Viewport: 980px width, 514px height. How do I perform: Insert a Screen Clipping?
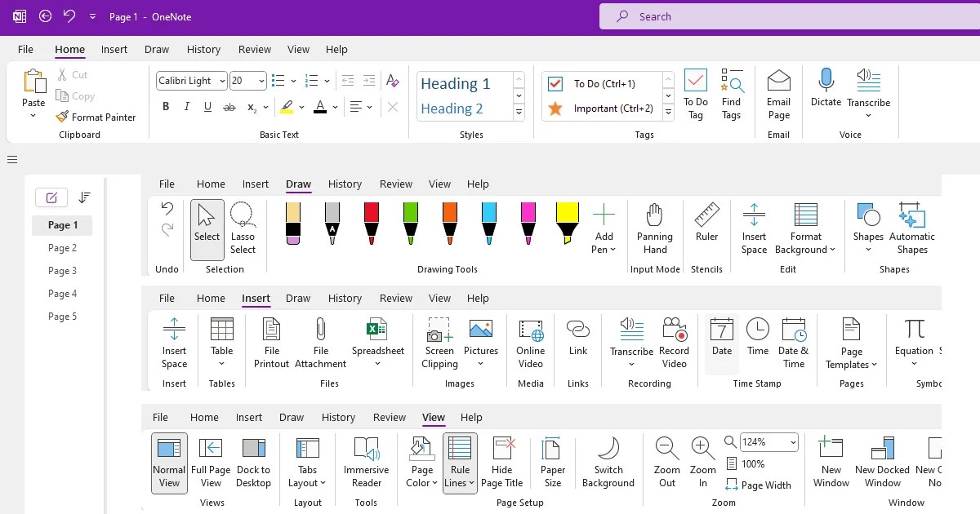coord(439,343)
